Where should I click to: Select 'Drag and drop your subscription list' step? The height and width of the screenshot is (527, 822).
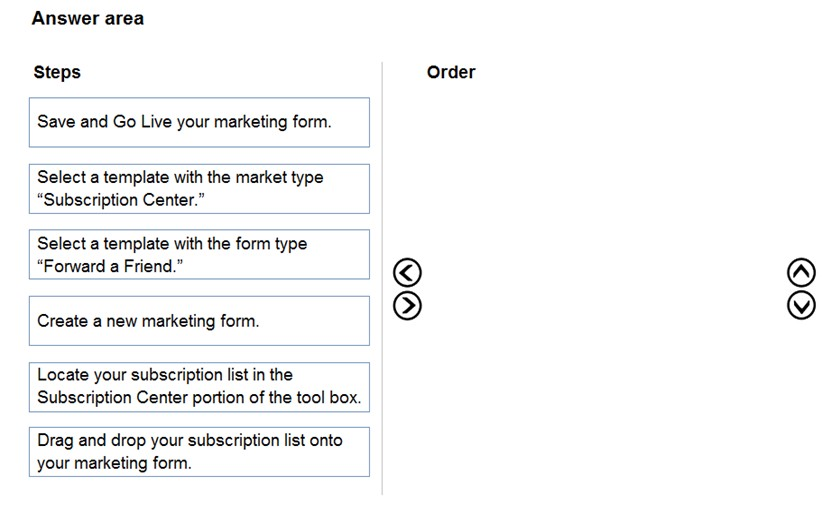(199, 452)
